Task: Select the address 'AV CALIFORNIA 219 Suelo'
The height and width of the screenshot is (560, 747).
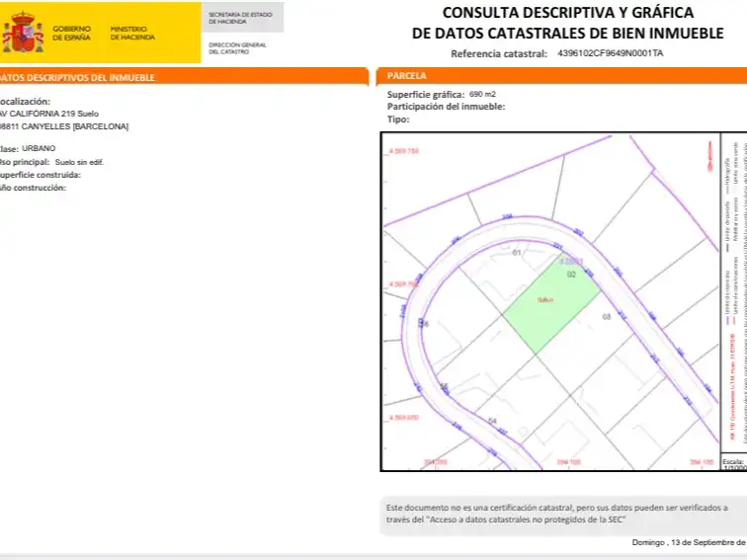Action: click(x=49, y=114)
